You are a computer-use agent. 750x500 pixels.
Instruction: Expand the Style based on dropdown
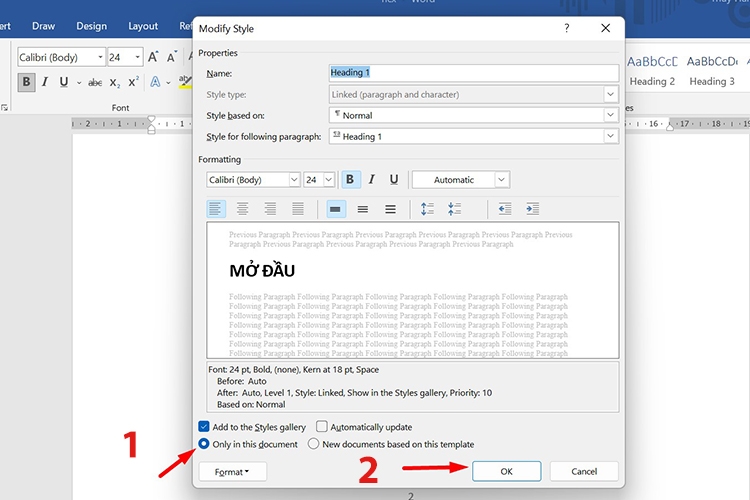pyautogui.click(x=610, y=115)
